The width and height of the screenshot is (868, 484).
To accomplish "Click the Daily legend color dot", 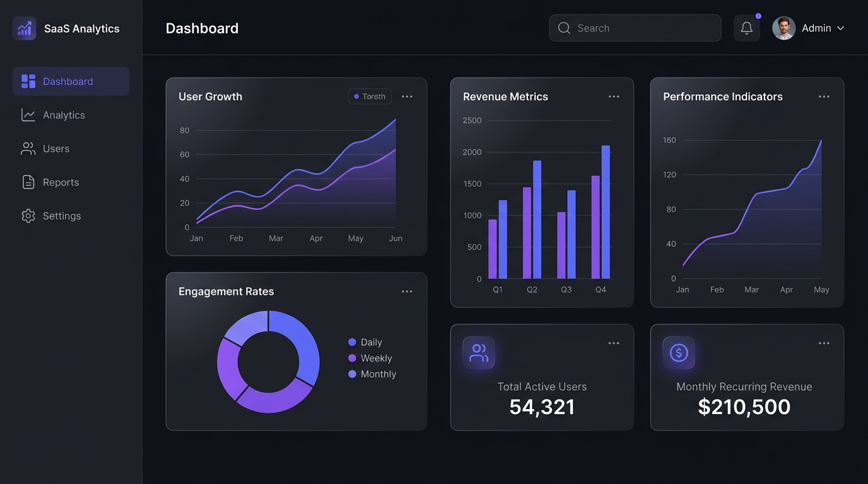I will (352, 342).
